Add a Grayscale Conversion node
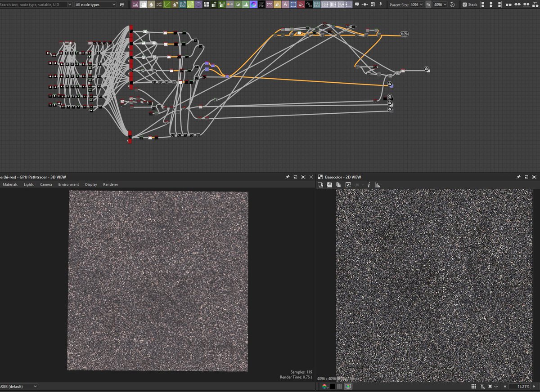540x392 pixels. tap(230, 4)
